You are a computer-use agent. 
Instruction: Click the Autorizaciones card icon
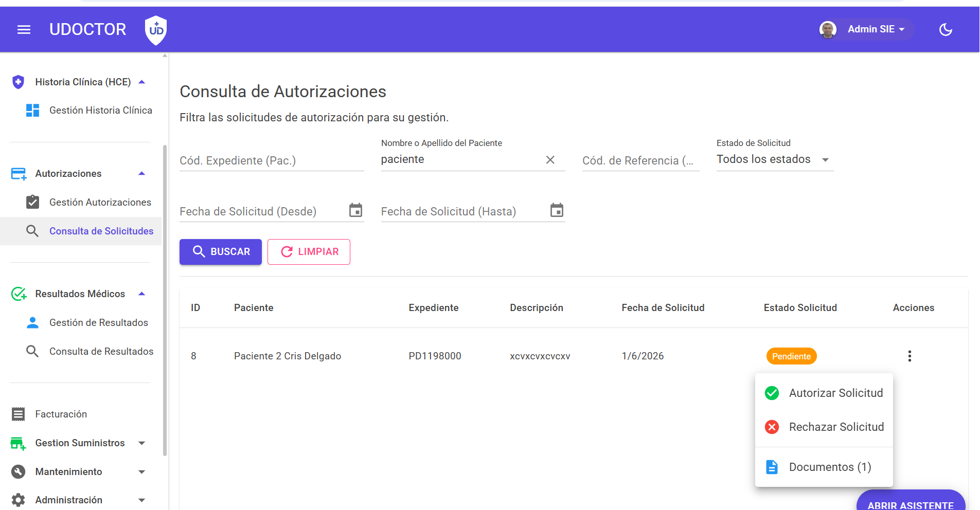[19, 174]
